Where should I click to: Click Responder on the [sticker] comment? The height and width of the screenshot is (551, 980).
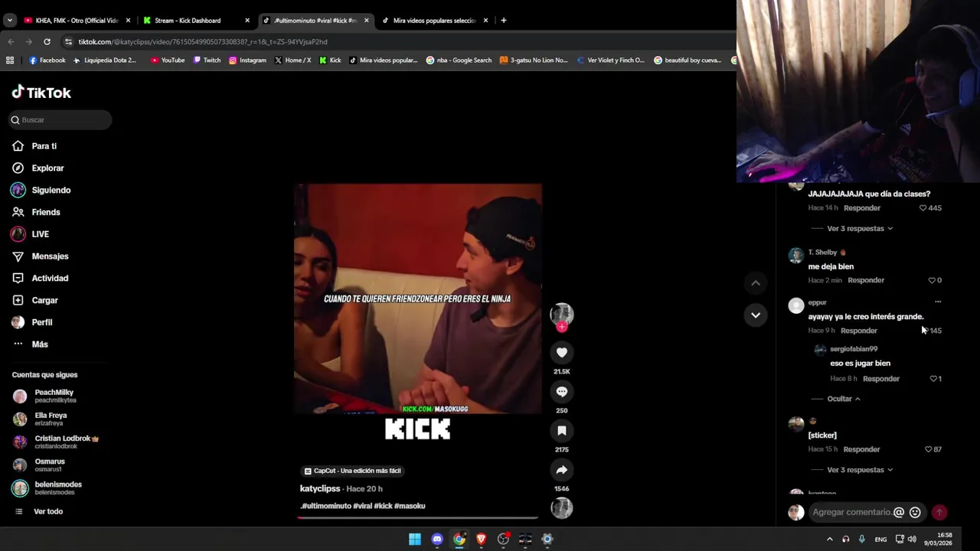point(861,449)
